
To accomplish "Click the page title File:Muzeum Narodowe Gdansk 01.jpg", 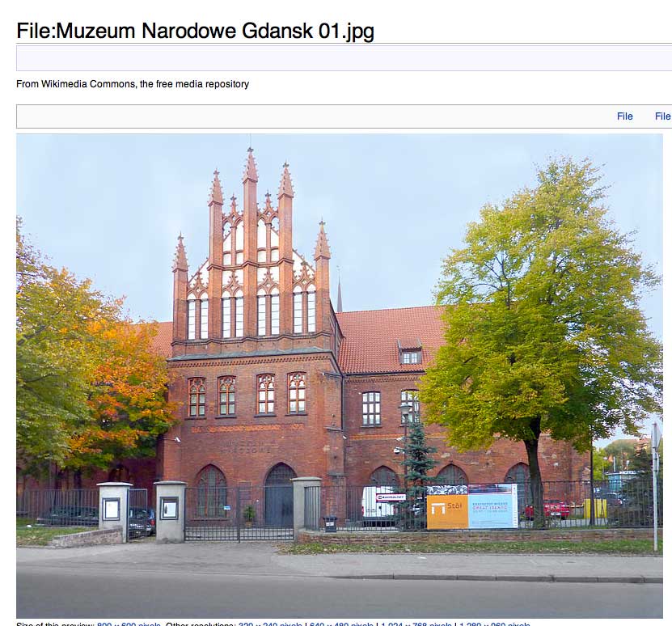I will coord(195,31).
